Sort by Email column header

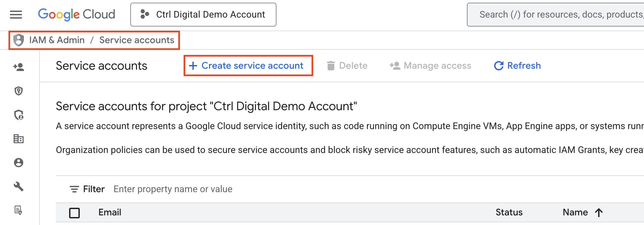tap(110, 212)
